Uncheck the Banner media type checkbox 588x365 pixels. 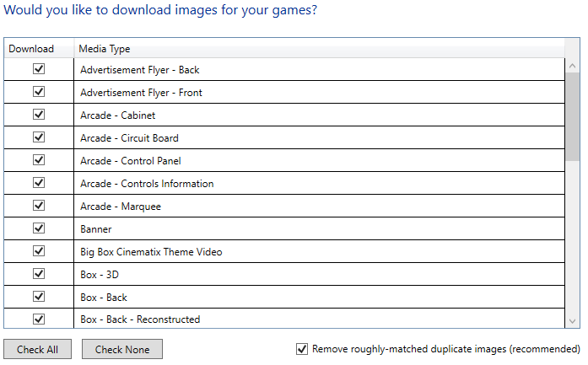pyautogui.click(x=39, y=228)
